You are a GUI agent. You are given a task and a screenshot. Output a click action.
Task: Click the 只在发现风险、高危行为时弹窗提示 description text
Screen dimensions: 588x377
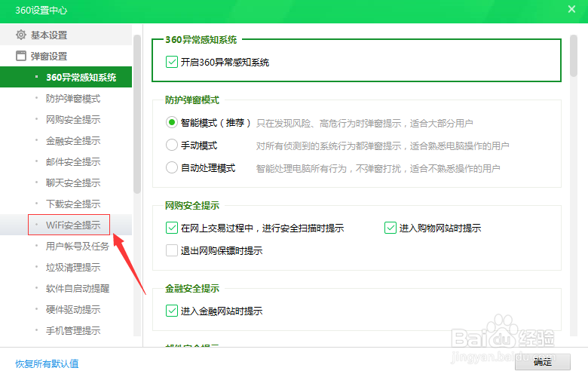[x=365, y=123]
